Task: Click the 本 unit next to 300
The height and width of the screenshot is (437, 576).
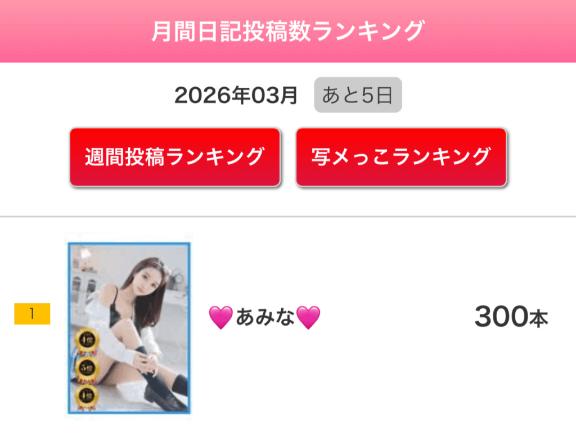Action: pyautogui.click(x=539, y=318)
